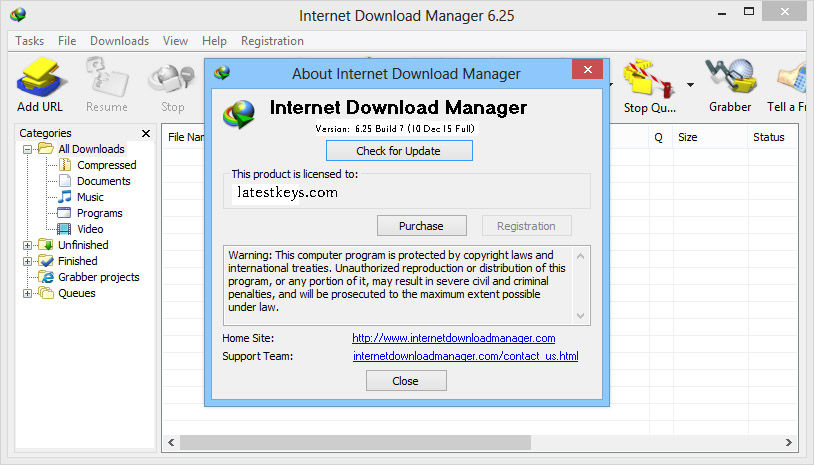814x465 pixels.
Task: Click the All Downloads folder icon
Action: 46,148
